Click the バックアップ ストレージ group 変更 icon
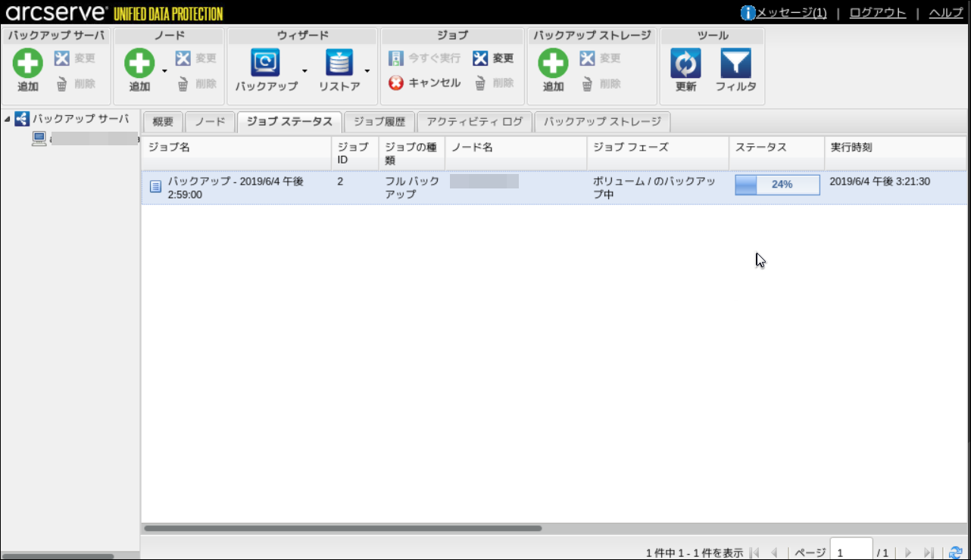This screenshot has width=971, height=560. click(x=587, y=58)
